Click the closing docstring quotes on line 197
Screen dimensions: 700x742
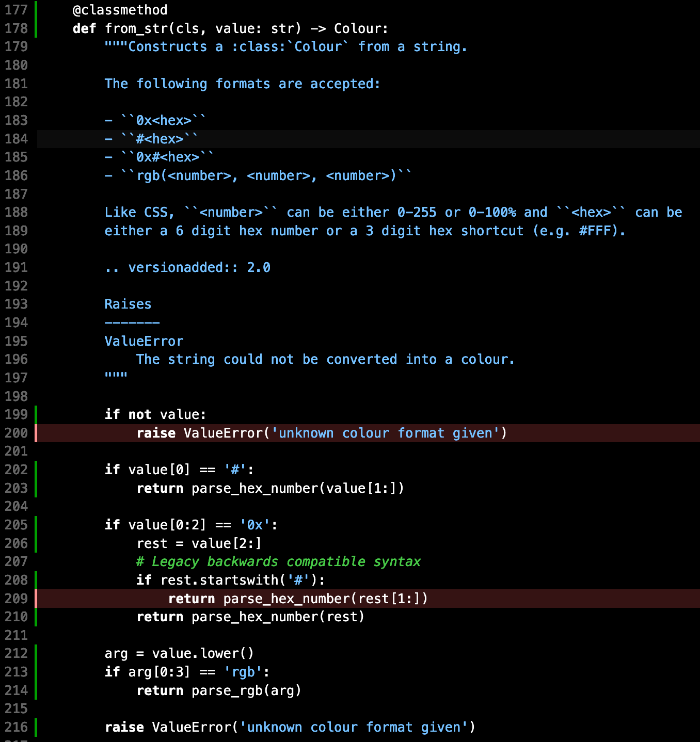click(116, 376)
